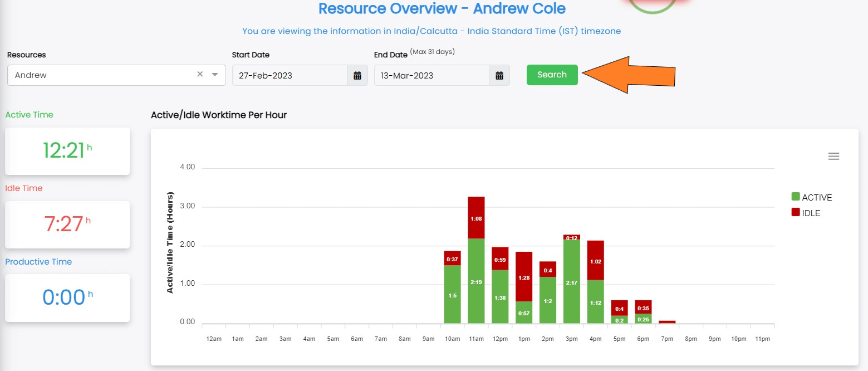Click the End Date field showing 13-Mar-2023
The width and height of the screenshot is (868, 371).
431,75
